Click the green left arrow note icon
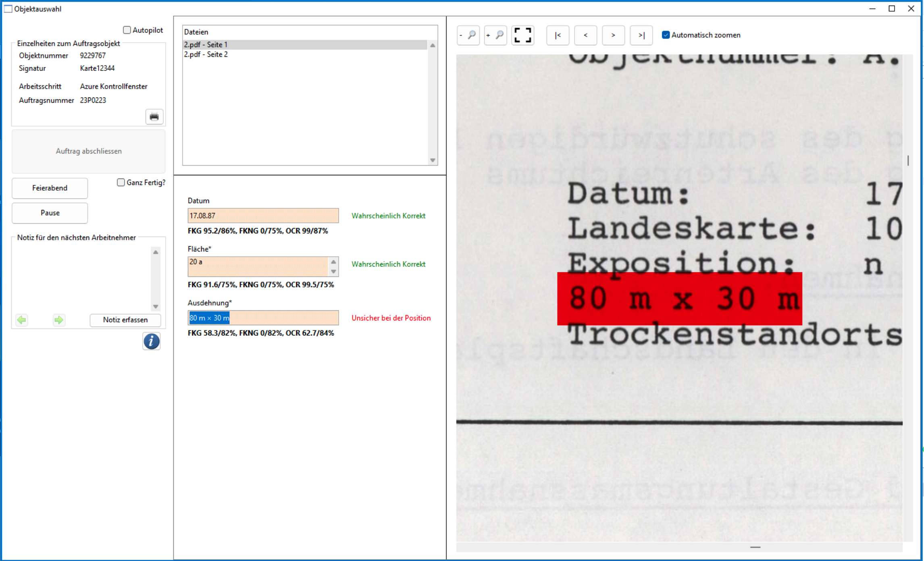This screenshot has height=561, width=924. [x=22, y=320]
